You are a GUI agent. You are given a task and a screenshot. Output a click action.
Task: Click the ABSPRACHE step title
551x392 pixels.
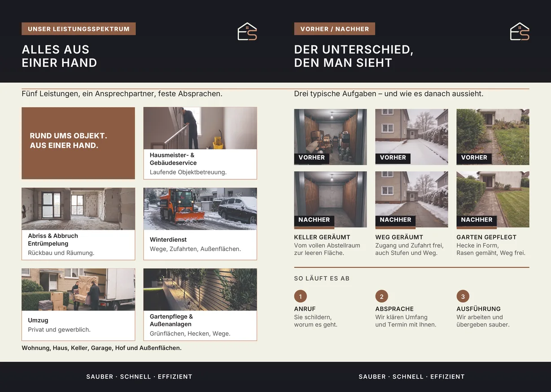pyautogui.click(x=394, y=309)
